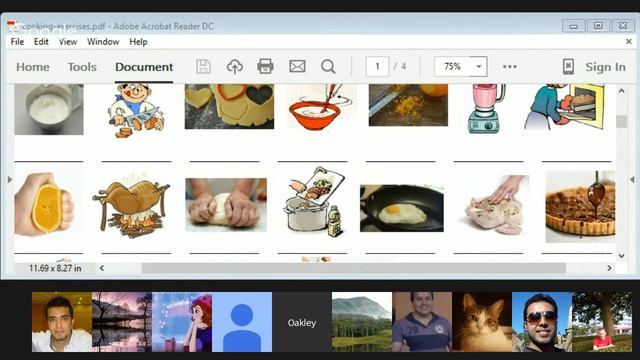Click the 75% zoom level field
The width and height of the screenshot is (640, 360).
[x=453, y=66]
